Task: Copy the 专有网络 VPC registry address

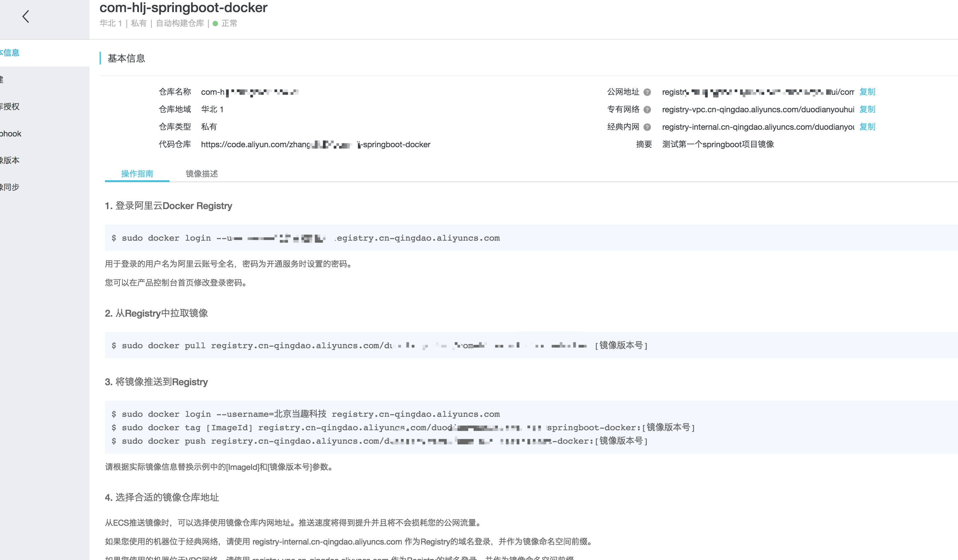Action: tap(867, 110)
